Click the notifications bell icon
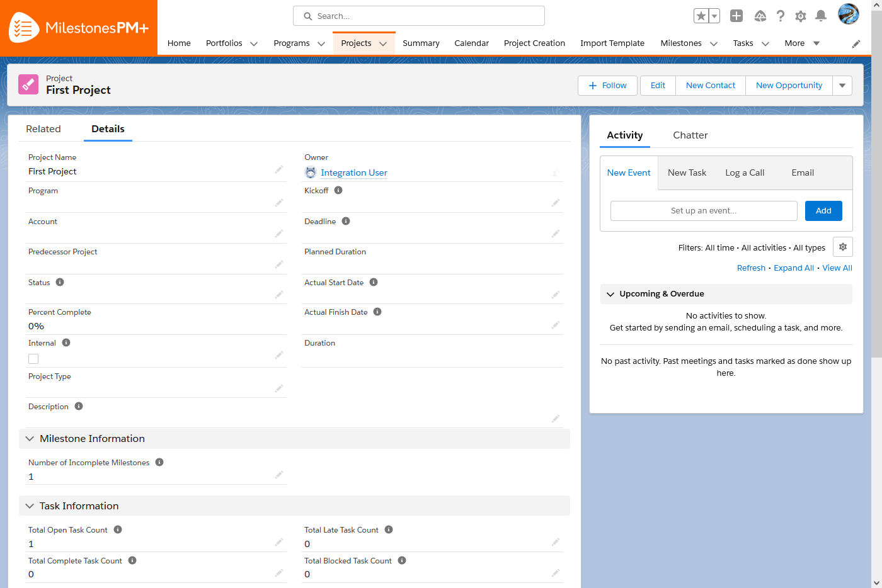 pyautogui.click(x=821, y=16)
